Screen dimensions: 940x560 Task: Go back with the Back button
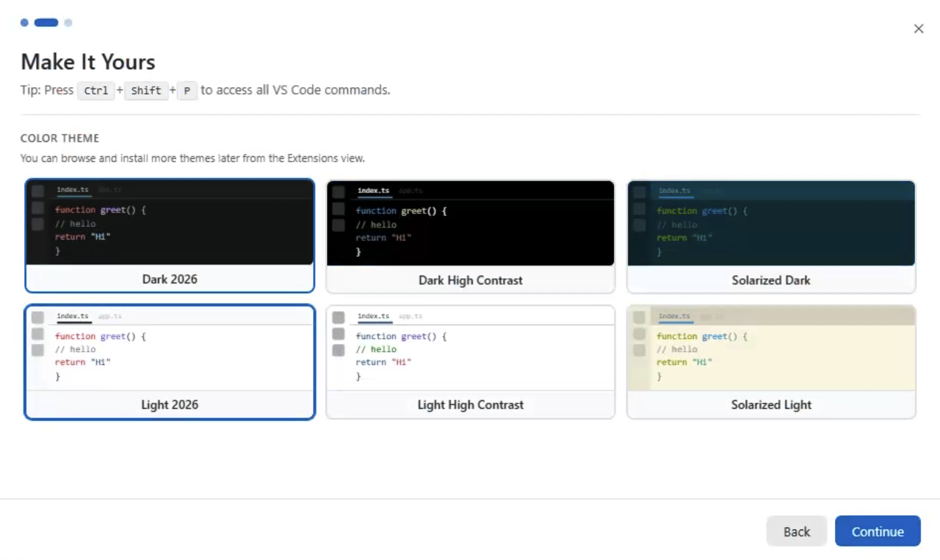(796, 531)
